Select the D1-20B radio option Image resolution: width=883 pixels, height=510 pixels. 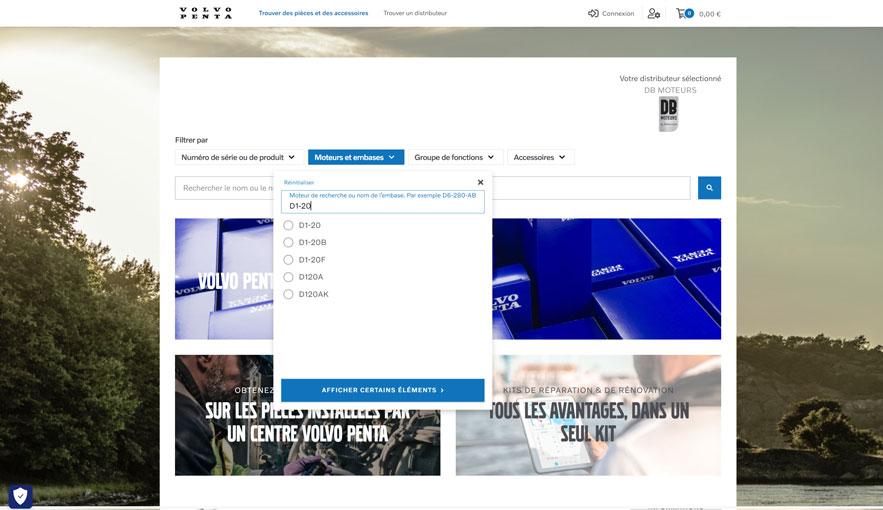pos(289,242)
